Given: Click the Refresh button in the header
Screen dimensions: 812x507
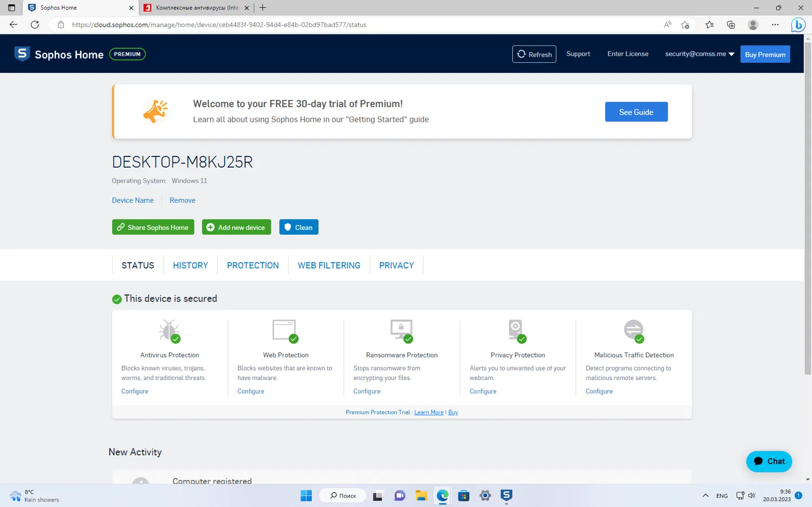Looking at the screenshot, I should tap(534, 54).
